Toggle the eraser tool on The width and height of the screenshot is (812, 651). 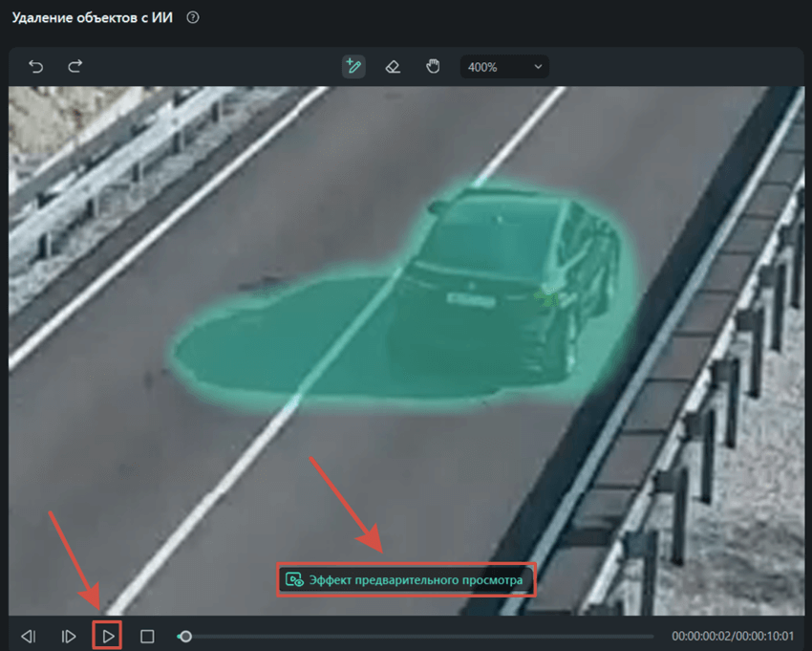click(x=393, y=66)
